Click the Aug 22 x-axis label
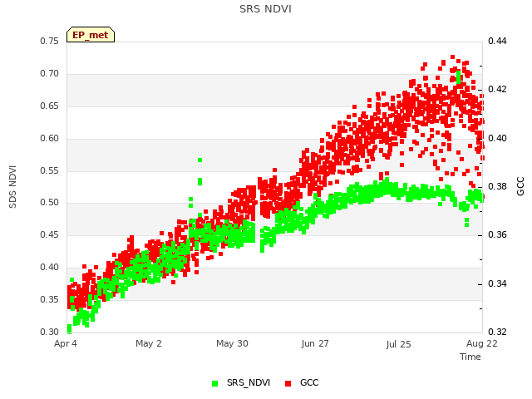The image size is (532, 399). pyautogui.click(x=482, y=343)
